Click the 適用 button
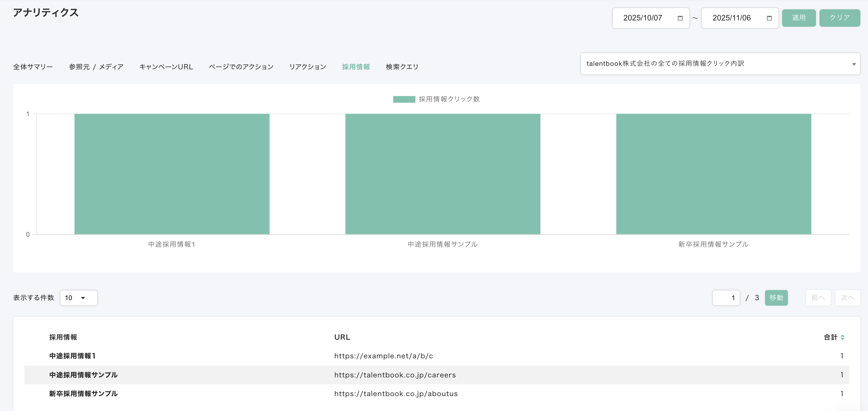This screenshot has width=868, height=411. (x=799, y=18)
